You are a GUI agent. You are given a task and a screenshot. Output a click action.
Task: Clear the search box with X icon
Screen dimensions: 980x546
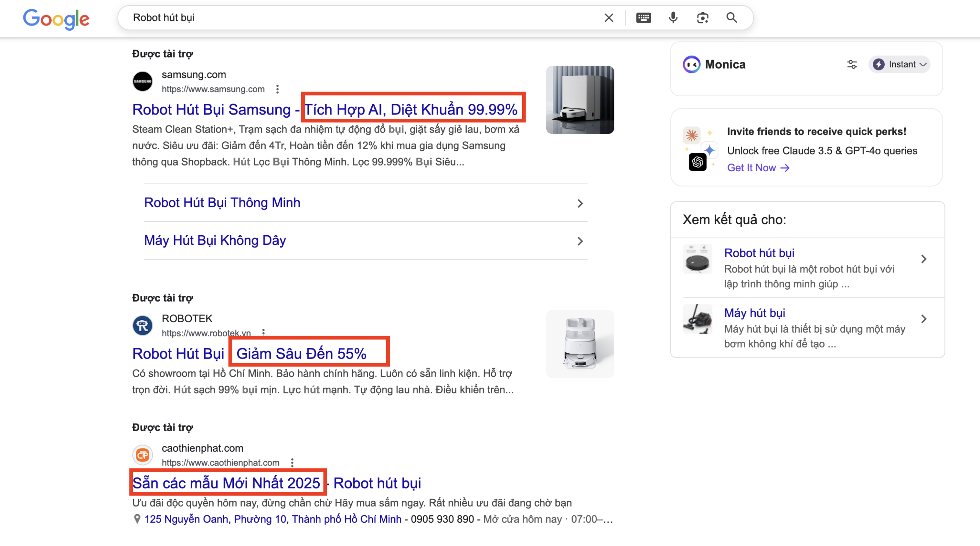coord(609,18)
